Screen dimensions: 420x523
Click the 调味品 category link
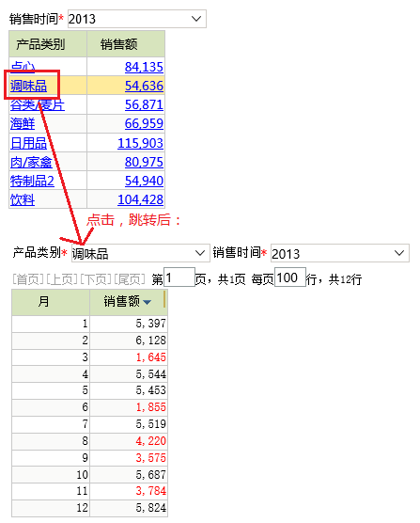coord(28,86)
